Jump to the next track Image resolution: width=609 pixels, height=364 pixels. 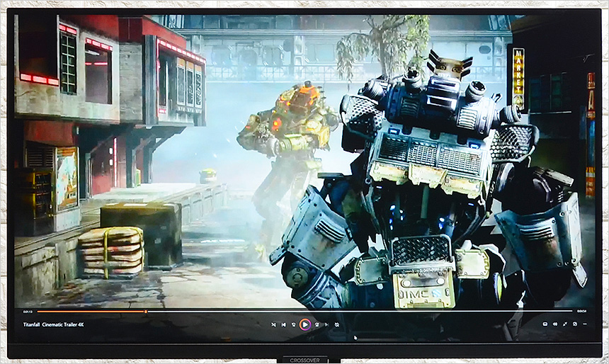tap(326, 324)
